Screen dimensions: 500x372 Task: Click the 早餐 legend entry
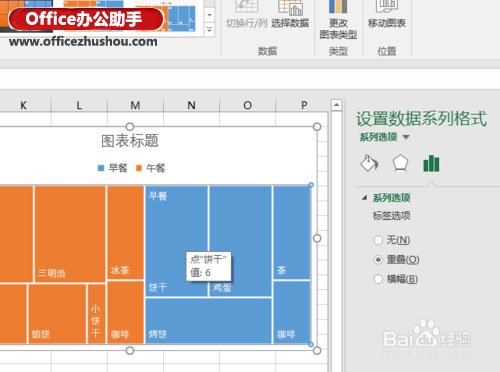(x=118, y=168)
